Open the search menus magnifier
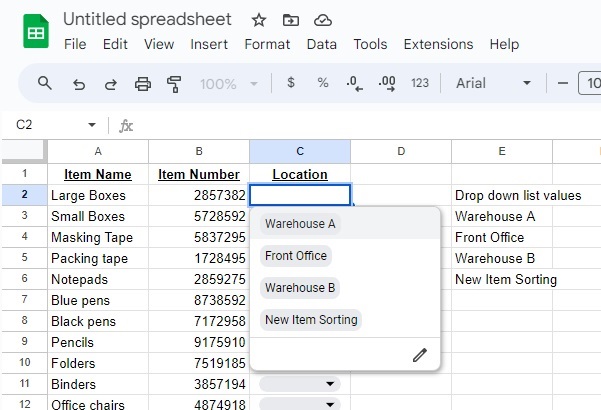This screenshot has width=601, height=410. pyautogui.click(x=44, y=83)
